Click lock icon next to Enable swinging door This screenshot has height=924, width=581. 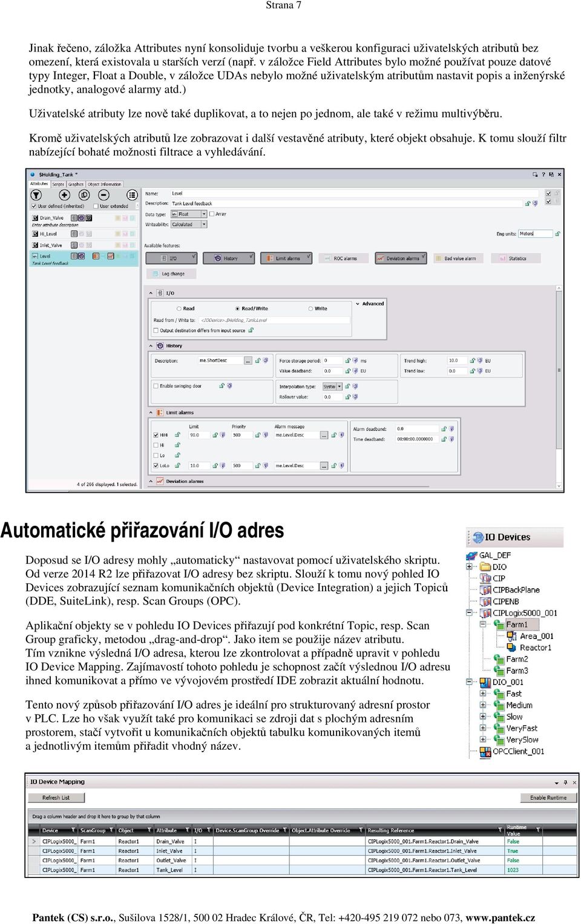[x=222, y=386]
